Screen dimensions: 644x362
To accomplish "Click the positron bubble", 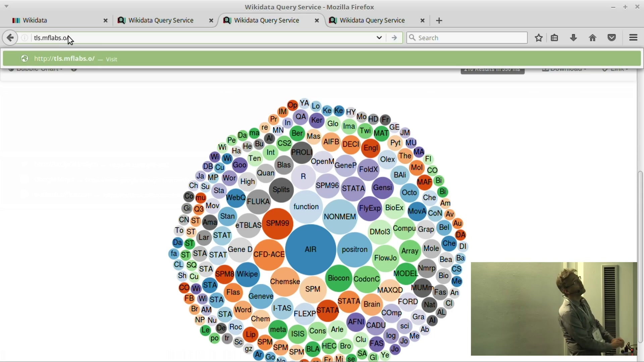I will click(x=355, y=249).
